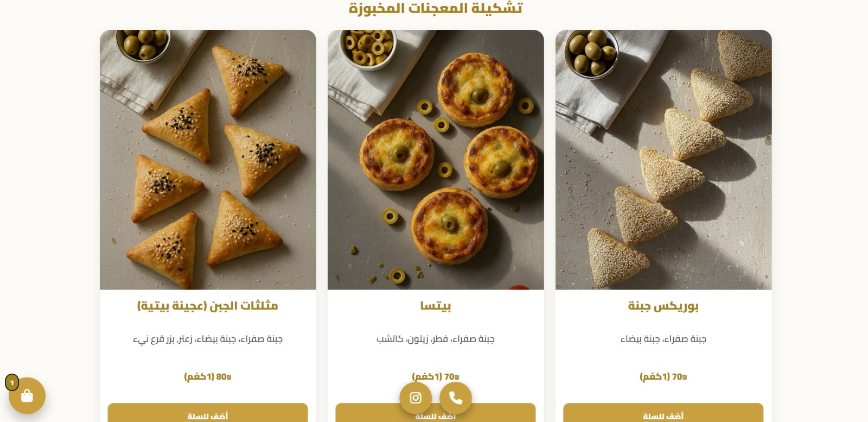Click the بوريكس جبنة product title
Screen dimensions: 868x422
click(x=663, y=306)
